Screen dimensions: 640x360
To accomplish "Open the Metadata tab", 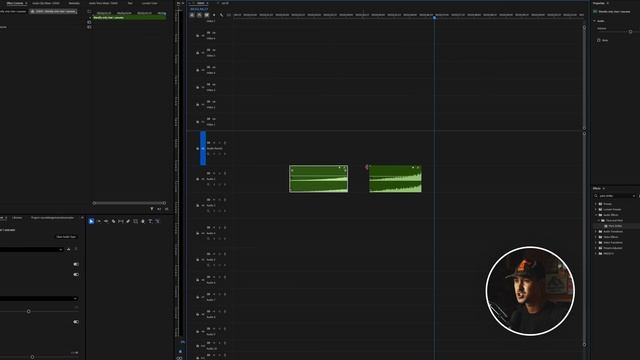I will 74,3.
